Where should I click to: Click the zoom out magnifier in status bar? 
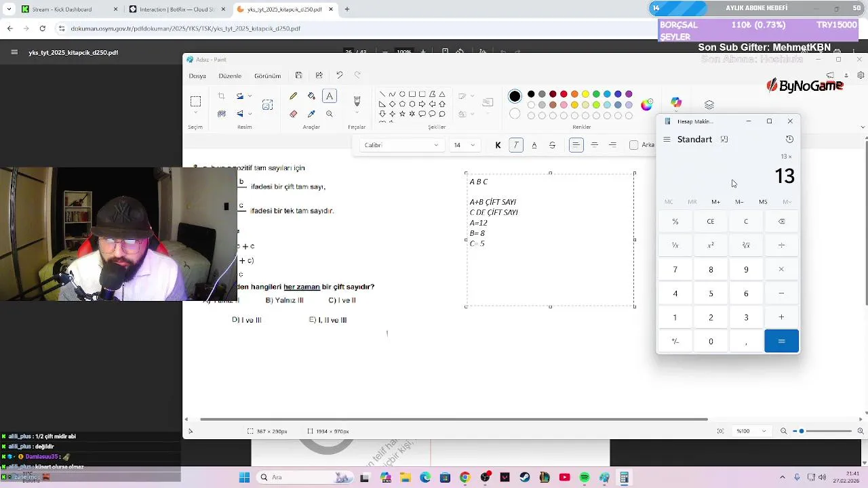[x=784, y=431]
